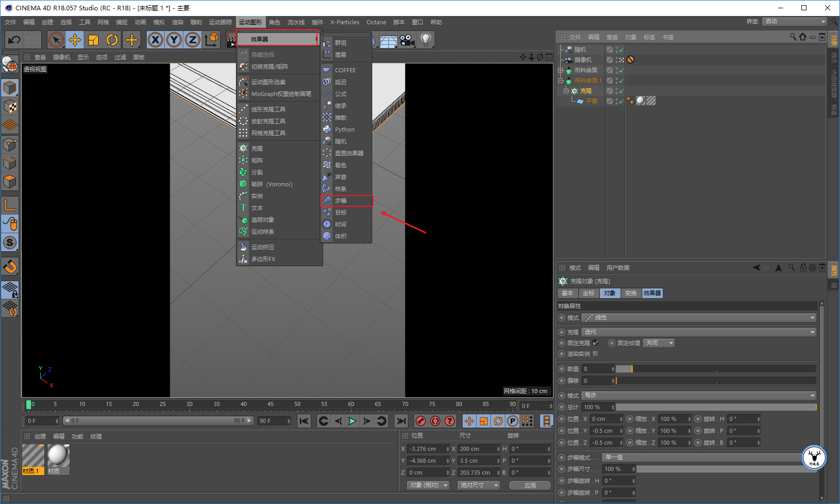Toggle the green checkmark for 随机 object
Viewport: 840px width, 504px height.
(x=622, y=50)
